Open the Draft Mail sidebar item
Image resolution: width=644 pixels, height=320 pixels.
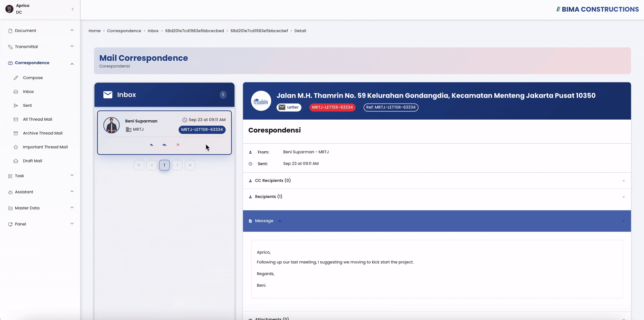click(x=33, y=161)
